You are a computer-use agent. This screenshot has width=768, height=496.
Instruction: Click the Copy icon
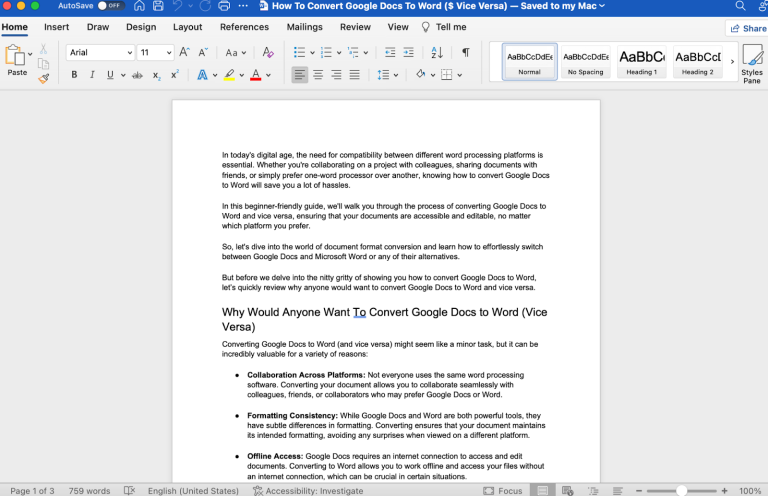pos(44,64)
